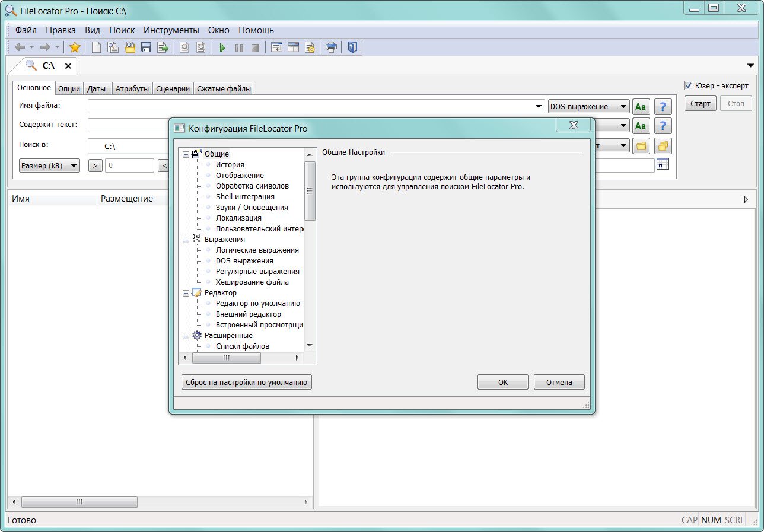
Task: Close the Конфигурация FileLocator Pro dialog
Action: (x=574, y=125)
